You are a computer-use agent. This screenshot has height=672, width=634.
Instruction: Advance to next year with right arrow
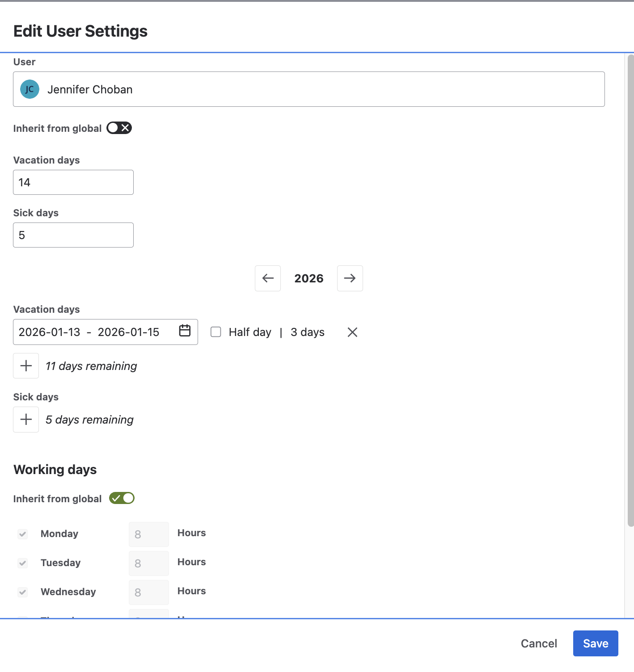click(350, 278)
